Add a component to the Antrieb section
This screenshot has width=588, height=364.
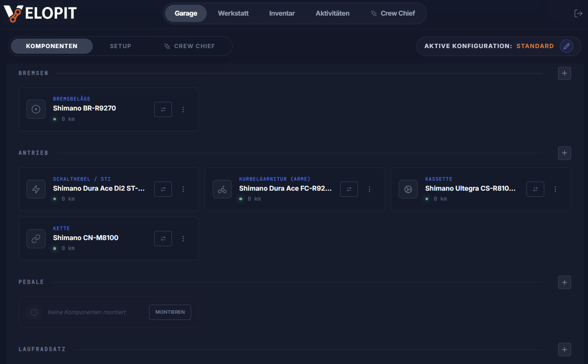[564, 153]
